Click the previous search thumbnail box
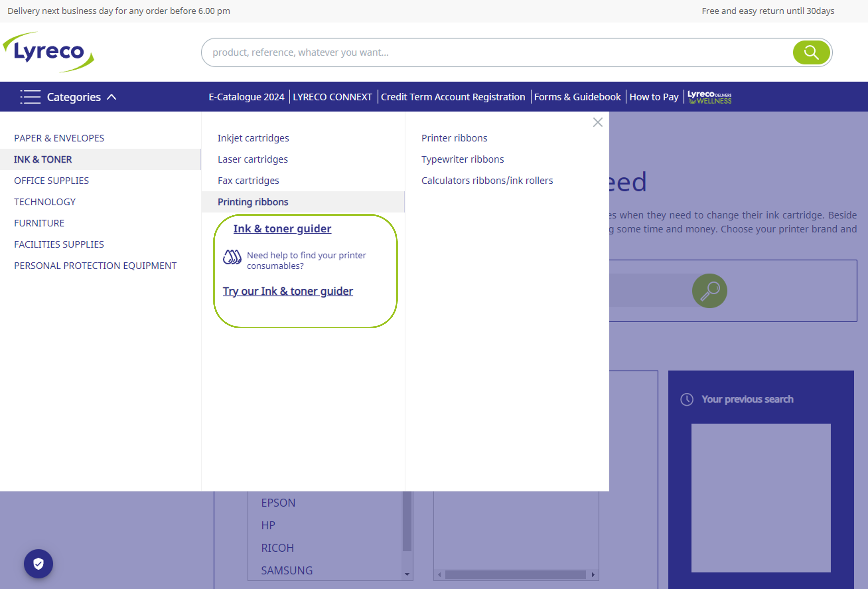Screen dimensions: 868x589 point(761,497)
